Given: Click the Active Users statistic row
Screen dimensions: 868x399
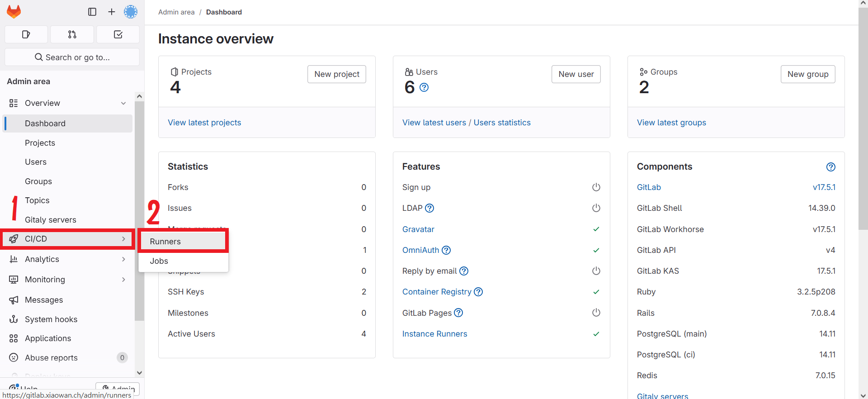Looking at the screenshot, I should coord(267,334).
